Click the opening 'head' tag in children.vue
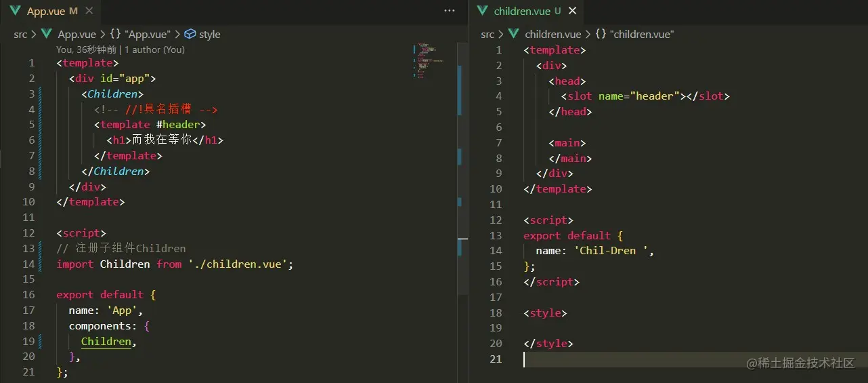 point(567,81)
